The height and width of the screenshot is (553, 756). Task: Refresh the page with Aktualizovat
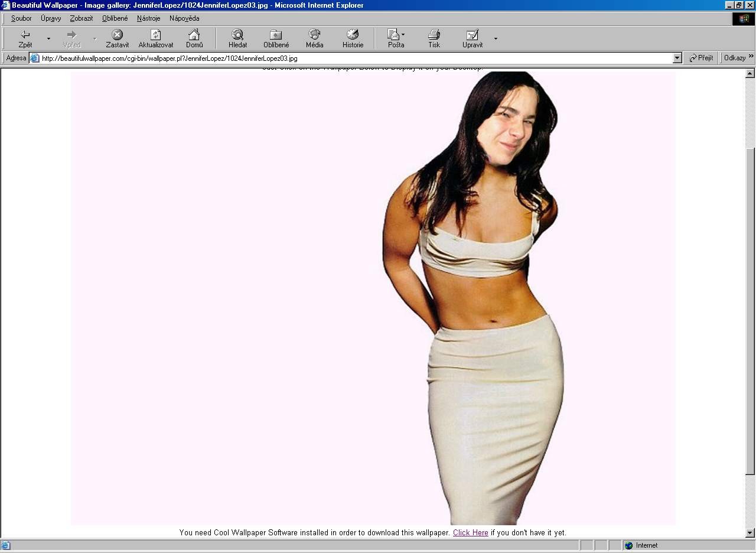156,38
